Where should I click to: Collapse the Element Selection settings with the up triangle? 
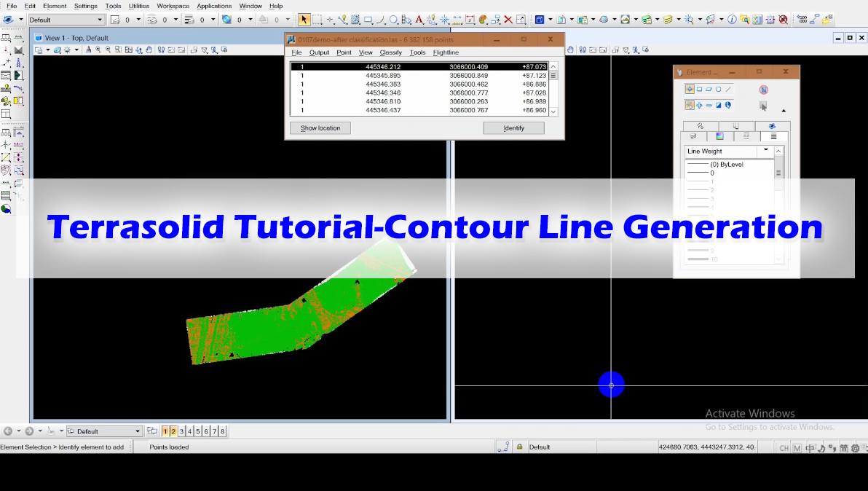pyautogui.click(x=784, y=111)
